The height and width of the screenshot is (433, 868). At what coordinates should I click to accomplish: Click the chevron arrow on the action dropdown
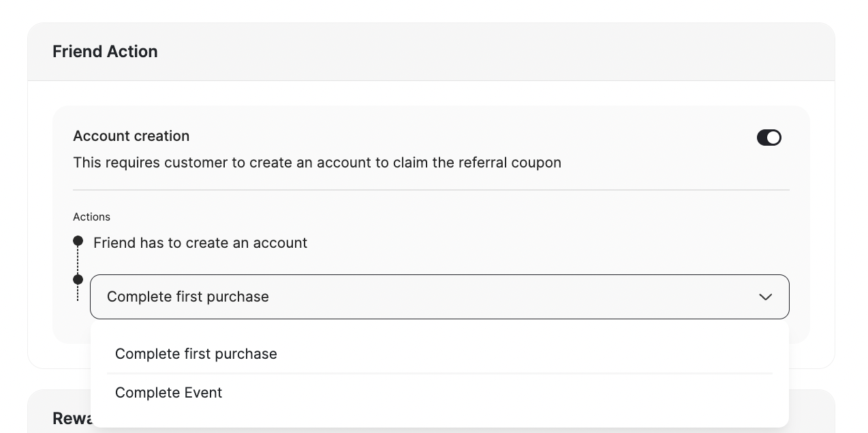click(x=765, y=297)
